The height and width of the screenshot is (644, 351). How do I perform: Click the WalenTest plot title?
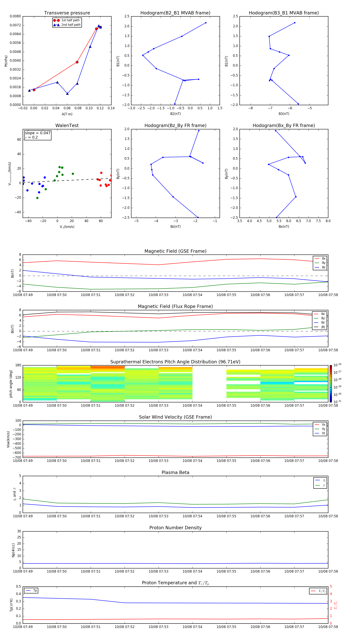(67, 125)
